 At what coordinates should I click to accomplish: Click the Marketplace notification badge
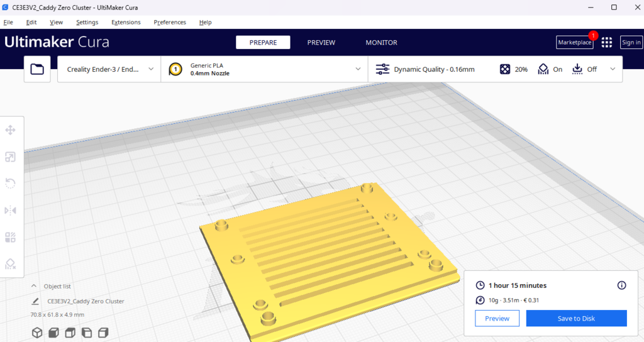[593, 35]
